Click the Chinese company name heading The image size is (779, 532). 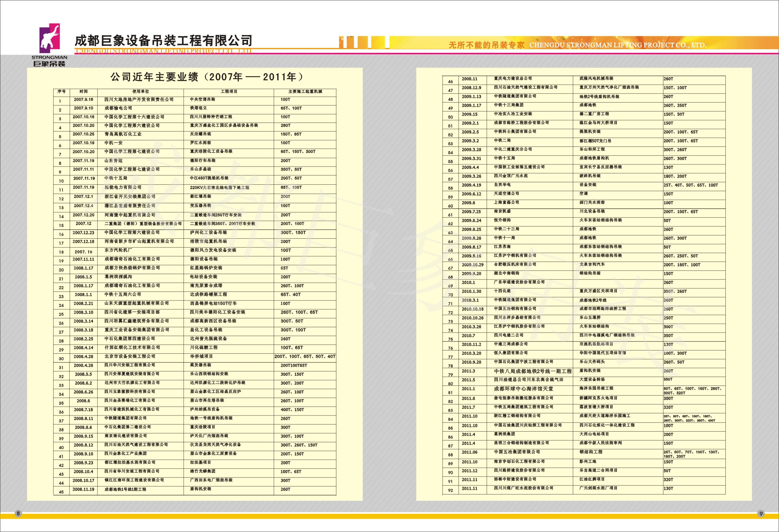[x=163, y=40]
